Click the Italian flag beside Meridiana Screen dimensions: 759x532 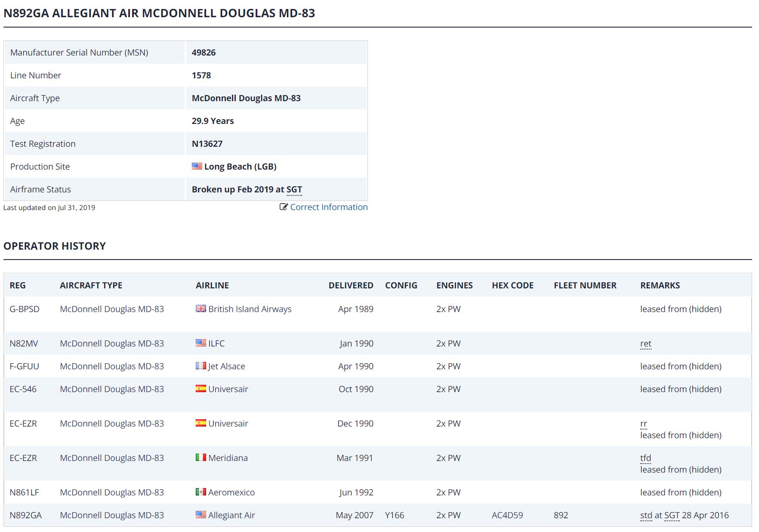(x=201, y=458)
